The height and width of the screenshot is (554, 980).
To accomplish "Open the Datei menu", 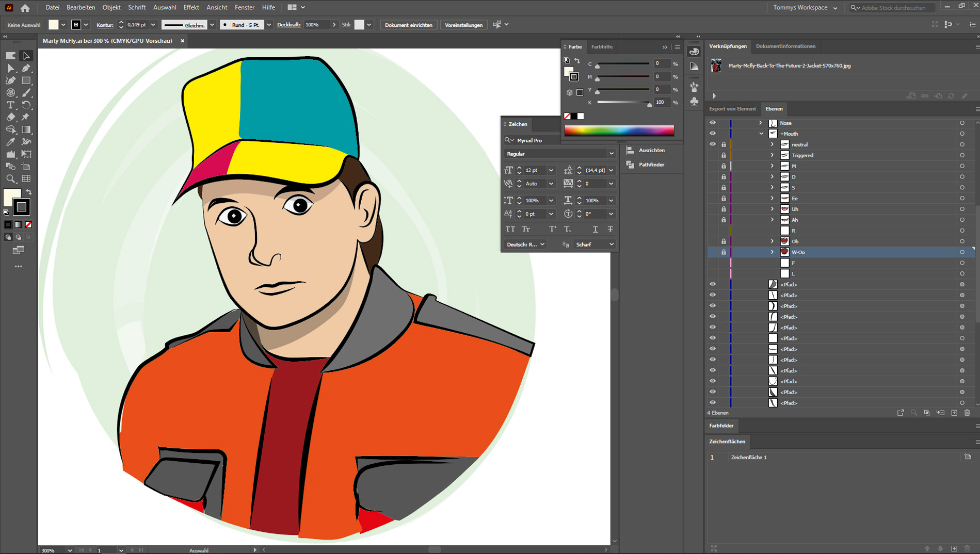I will (52, 8).
